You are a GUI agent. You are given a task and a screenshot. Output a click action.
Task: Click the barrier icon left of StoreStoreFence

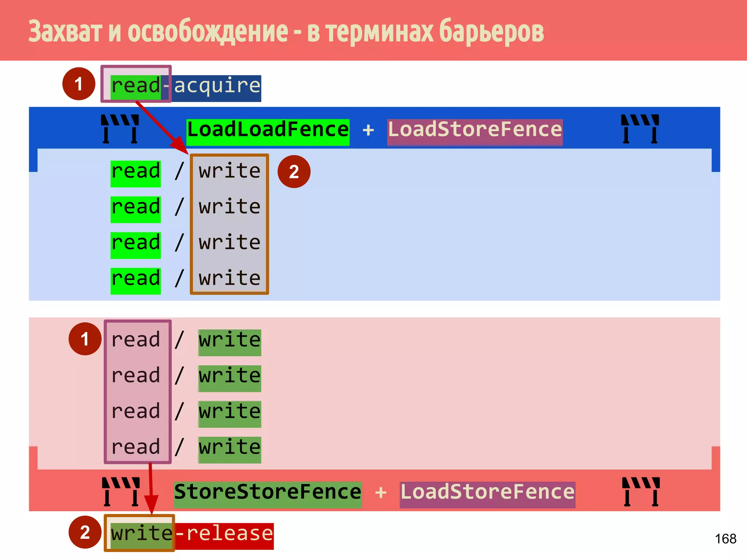click(x=121, y=491)
